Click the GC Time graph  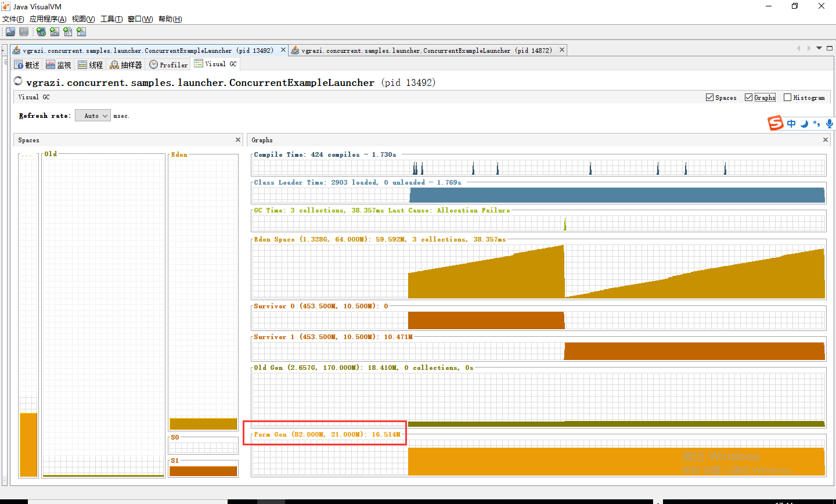click(538, 223)
